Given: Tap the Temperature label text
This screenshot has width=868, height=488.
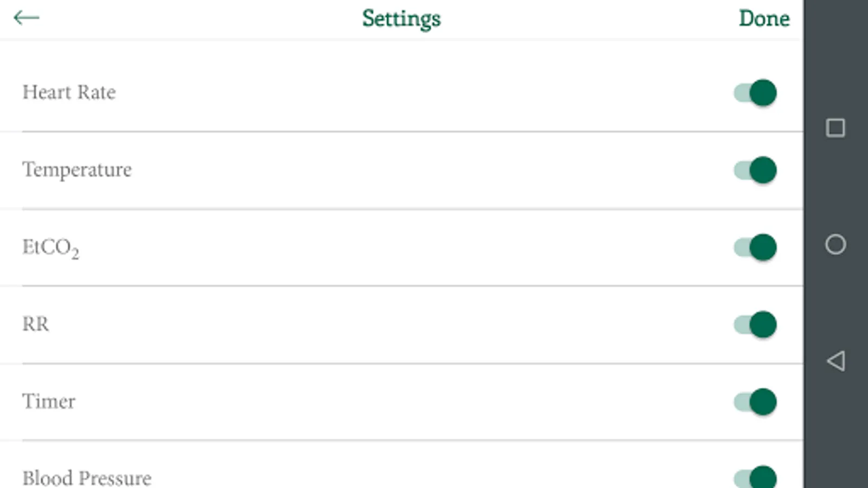Looking at the screenshot, I should [76, 170].
